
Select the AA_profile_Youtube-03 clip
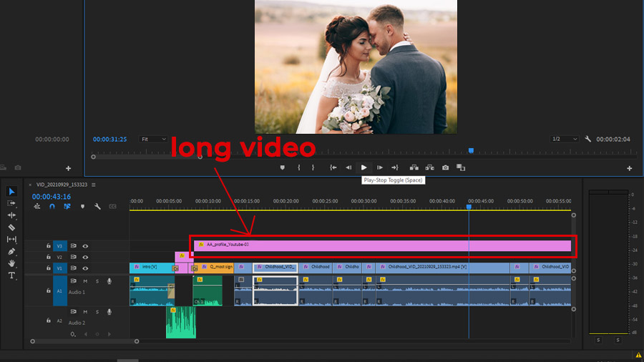click(382, 246)
